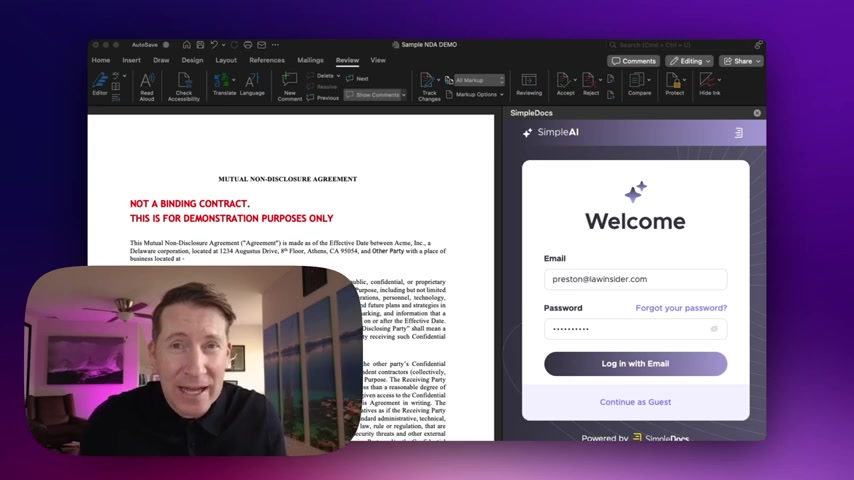This screenshot has width=854, height=480.
Task: Click the Read Aloud icon
Action: point(147,86)
